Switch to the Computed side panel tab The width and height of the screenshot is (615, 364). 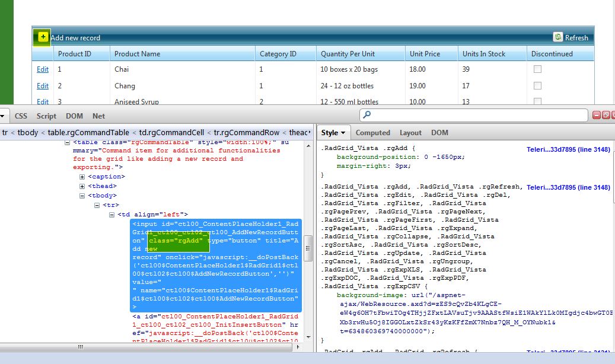coord(372,133)
